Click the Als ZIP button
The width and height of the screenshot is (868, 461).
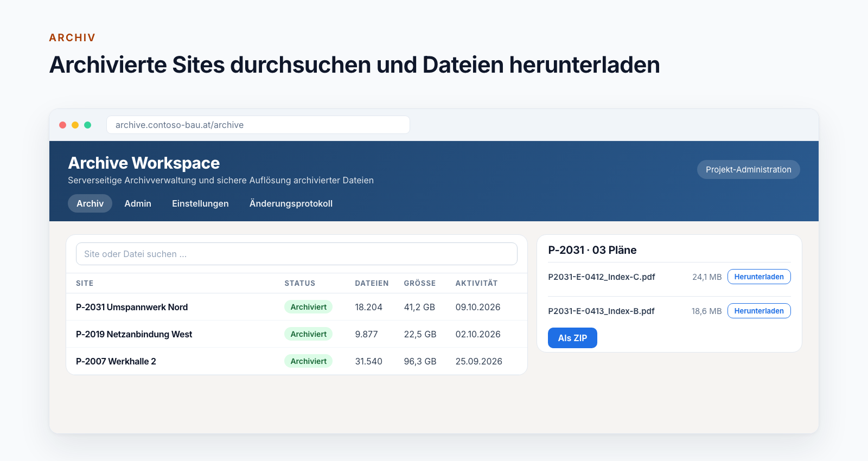tap(572, 338)
